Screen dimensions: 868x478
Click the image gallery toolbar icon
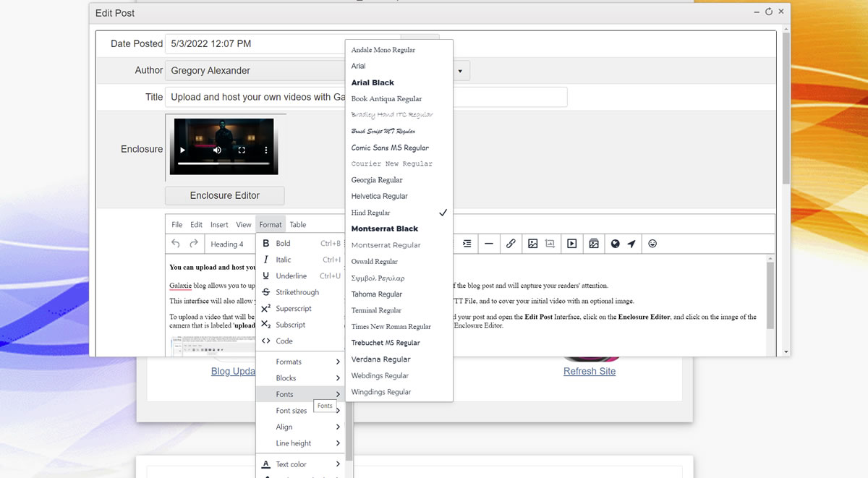[x=594, y=244]
